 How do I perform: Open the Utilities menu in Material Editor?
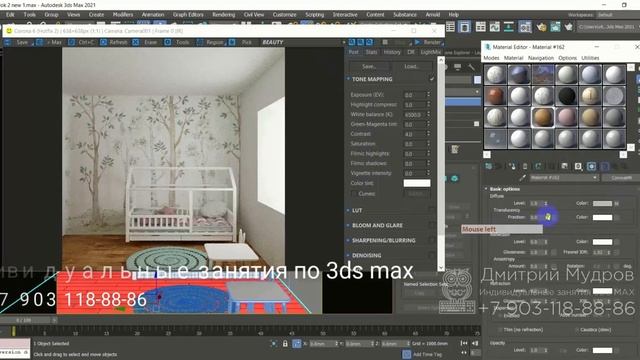pyautogui.click(x=590, y=58)
